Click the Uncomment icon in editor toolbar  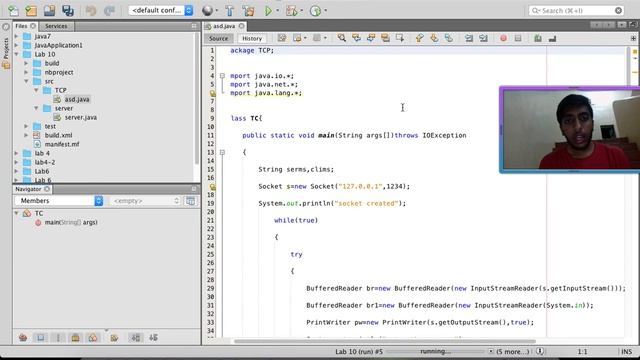[552, 38]
